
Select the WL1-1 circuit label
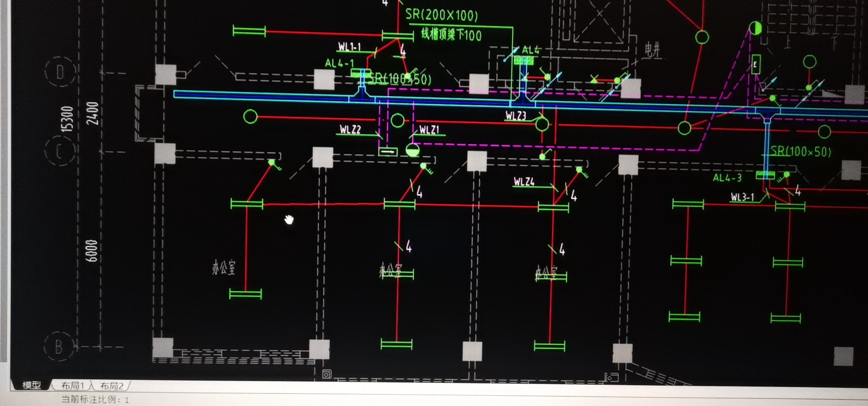(350, 47)
